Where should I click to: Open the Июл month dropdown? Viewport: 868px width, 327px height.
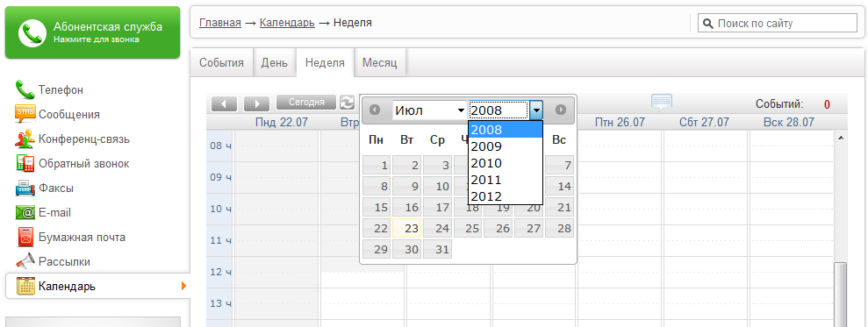[429, 110]
